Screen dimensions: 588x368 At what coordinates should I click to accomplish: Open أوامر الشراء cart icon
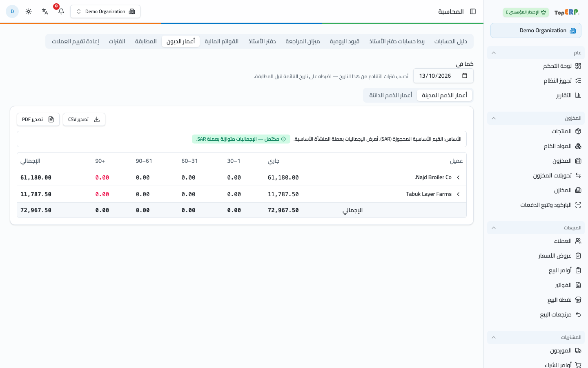[578, 365]
